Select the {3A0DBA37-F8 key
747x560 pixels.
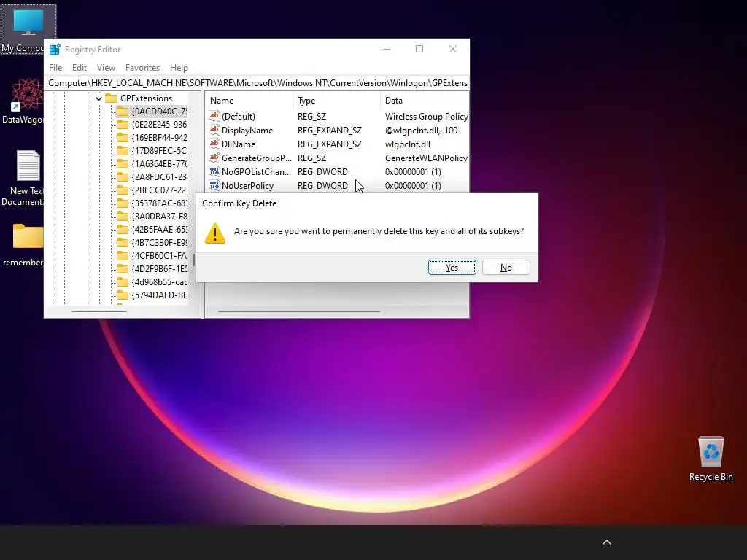coord(159,216)
